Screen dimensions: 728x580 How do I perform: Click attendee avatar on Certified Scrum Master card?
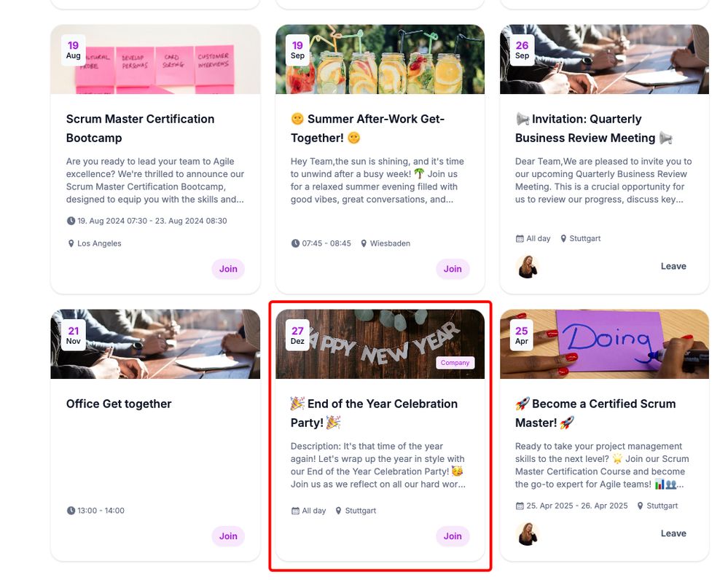[x=527, y=533]
